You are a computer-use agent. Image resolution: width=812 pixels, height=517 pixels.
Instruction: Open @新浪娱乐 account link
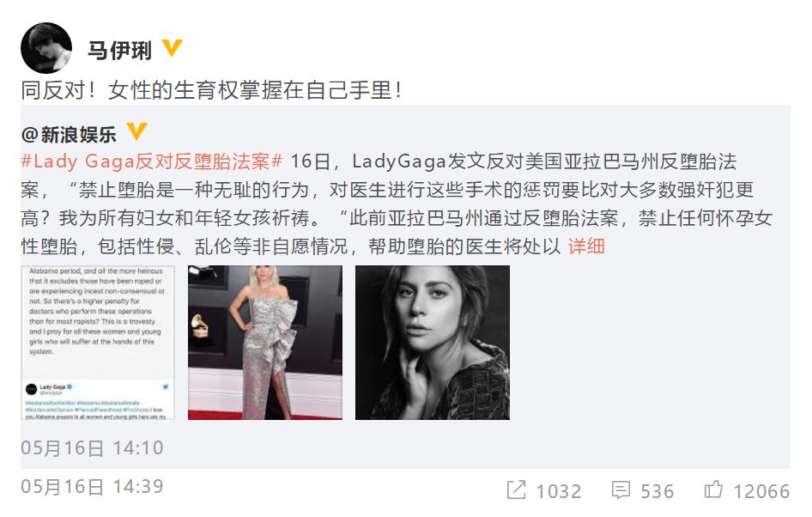69,134
